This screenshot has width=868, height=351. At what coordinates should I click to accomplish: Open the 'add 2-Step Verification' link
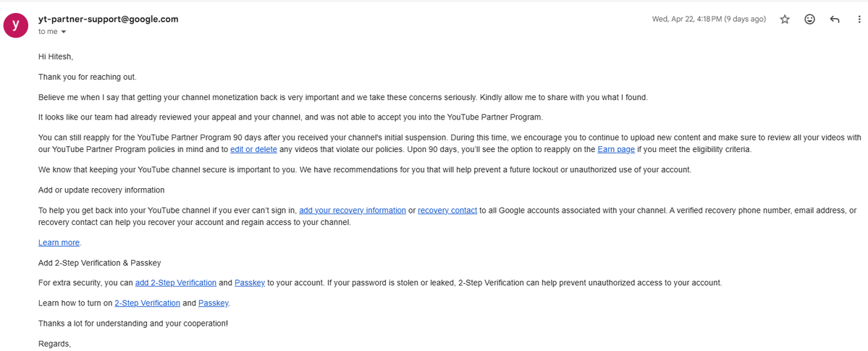(x=175, y=282)
